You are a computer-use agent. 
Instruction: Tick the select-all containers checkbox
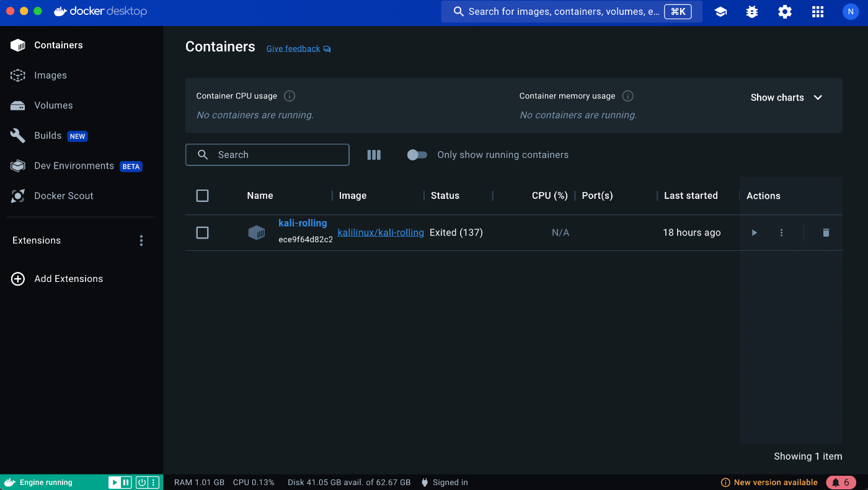click(202, 196)
